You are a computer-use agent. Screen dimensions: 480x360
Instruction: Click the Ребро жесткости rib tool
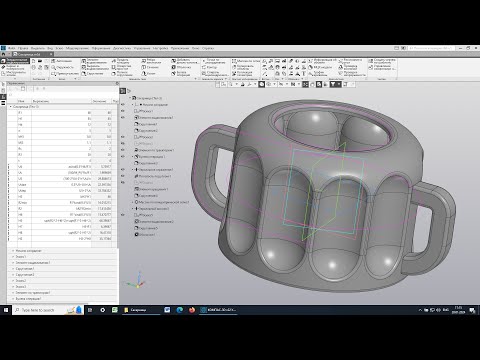click(151, 61)
